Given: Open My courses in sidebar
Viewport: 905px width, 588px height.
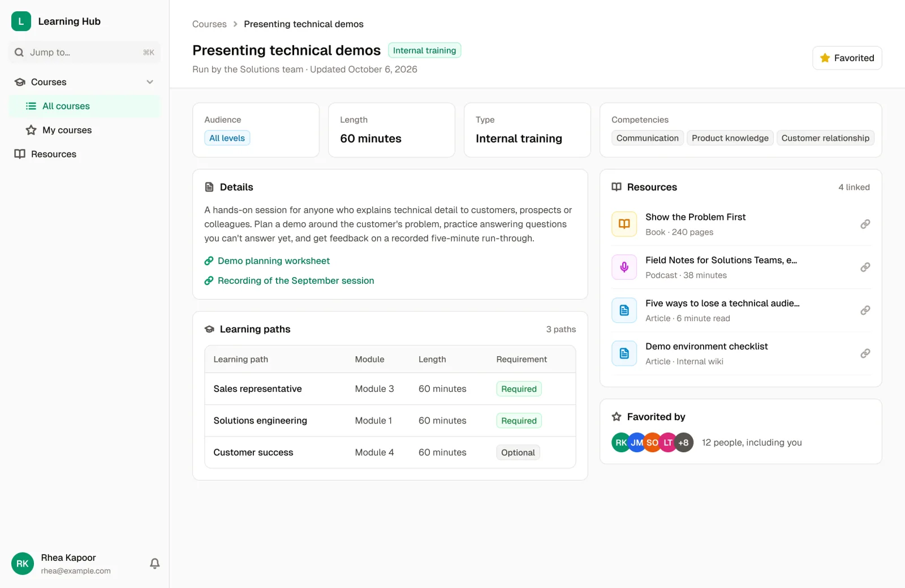Looking at the screenshot, I should 84,130.
